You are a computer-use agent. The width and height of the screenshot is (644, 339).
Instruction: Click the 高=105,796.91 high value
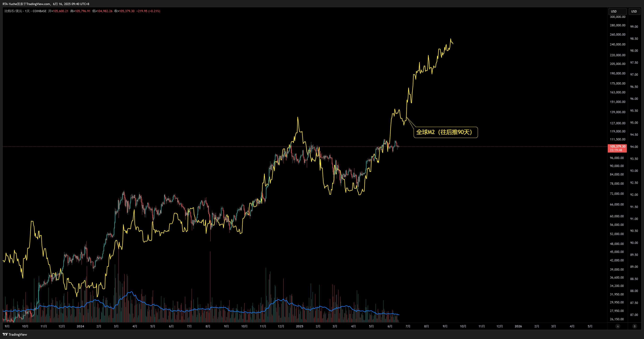(x=80, y=11)
